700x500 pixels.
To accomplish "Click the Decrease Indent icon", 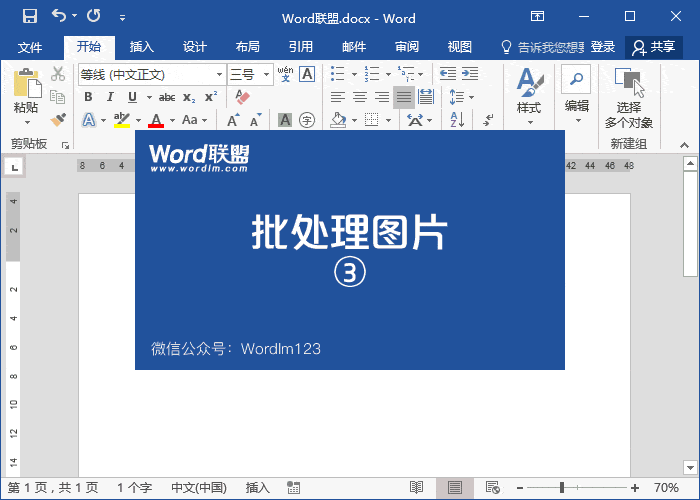I will 448,74.
